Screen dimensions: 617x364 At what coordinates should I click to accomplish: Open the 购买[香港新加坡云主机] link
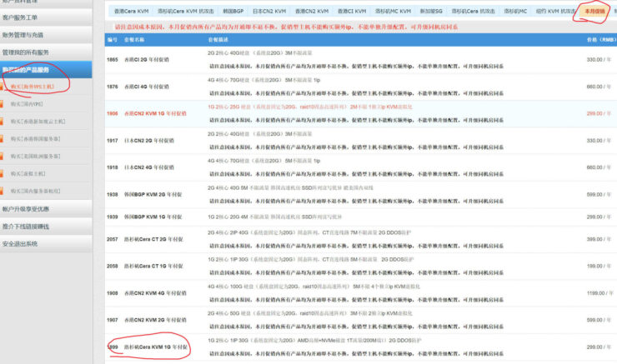[38, 122]
